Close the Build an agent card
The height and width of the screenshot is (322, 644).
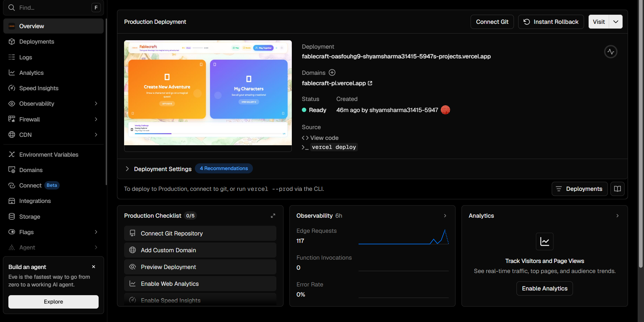tap(94, 267)
